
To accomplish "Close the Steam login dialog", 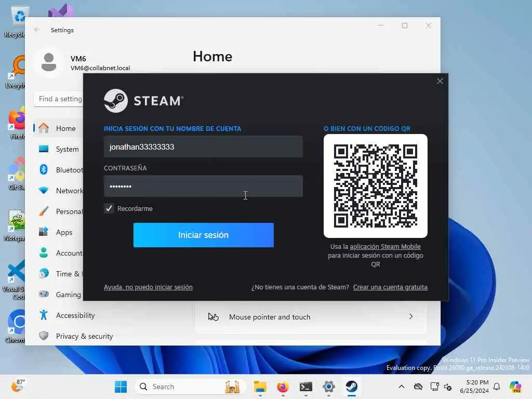I will coord(440,81).
